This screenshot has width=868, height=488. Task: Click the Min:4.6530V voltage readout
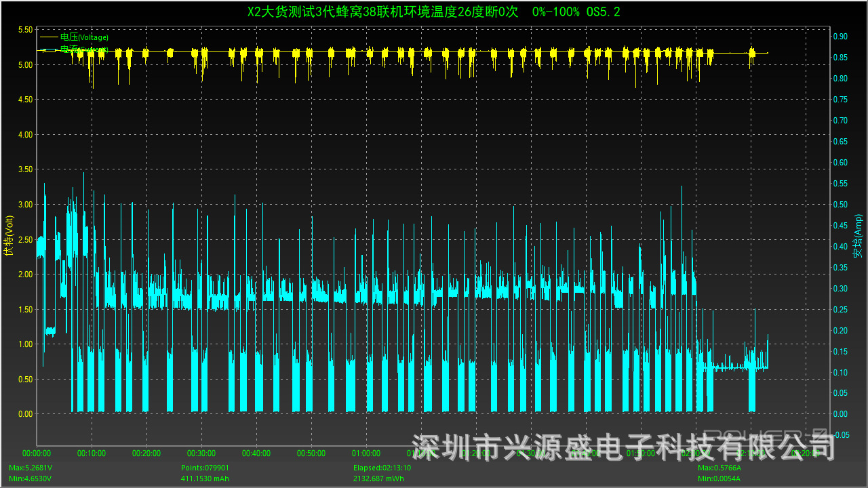[30, 479]
